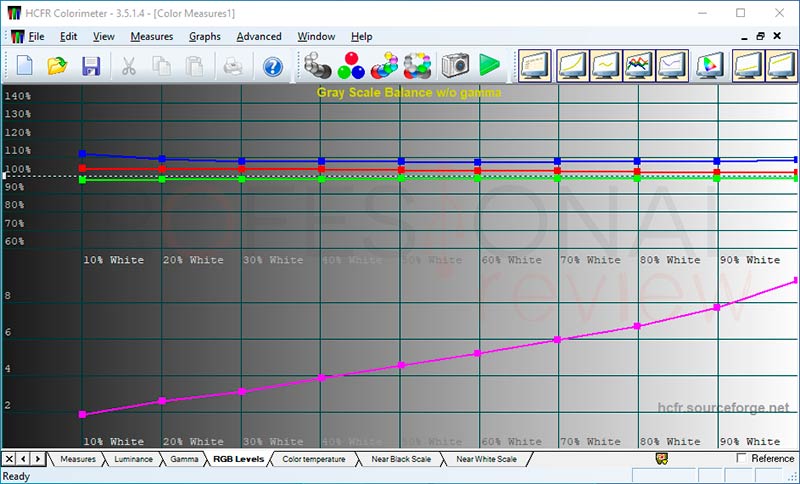This screenshot has width=800, height=484.
Task: Open the Measures menu
Action: point(152,37)
